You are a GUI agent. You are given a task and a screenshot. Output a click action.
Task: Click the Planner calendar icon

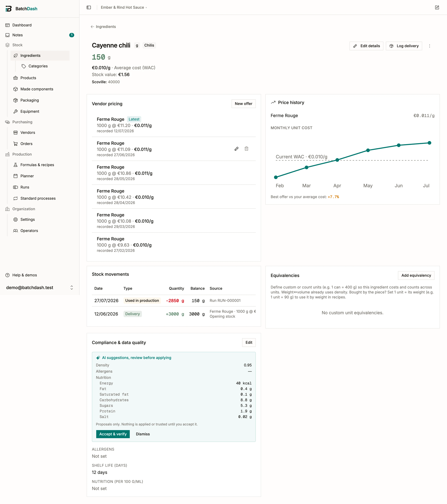[16, 176]
